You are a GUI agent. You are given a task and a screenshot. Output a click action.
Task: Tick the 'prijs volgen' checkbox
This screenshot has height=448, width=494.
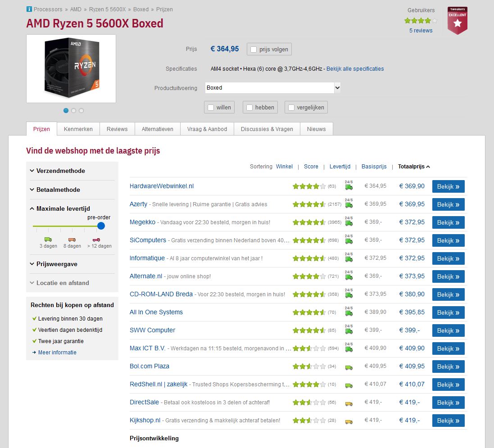pyautogui.click(x=253, y=50)
